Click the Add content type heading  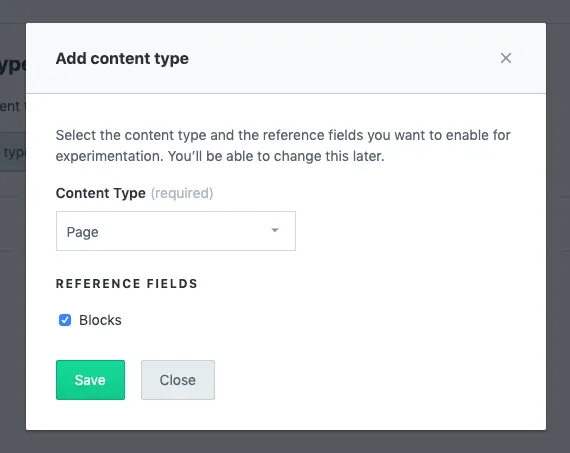[122, 59]
